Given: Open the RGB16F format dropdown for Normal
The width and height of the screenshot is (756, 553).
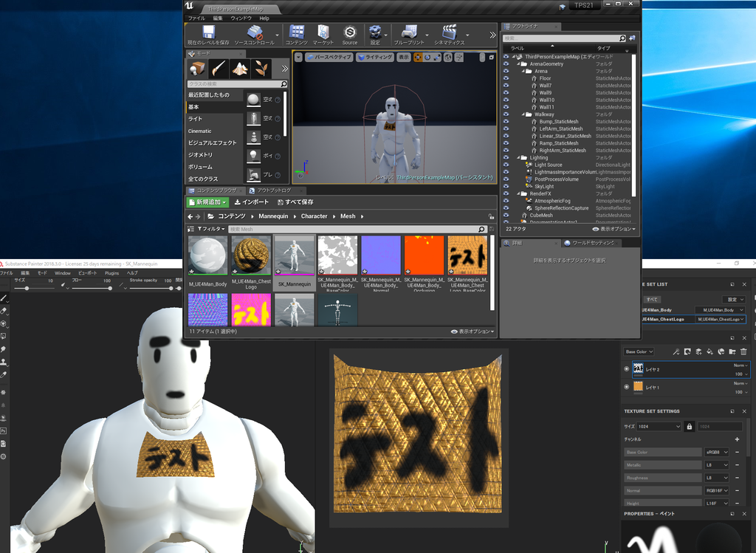Looking at the screenshot, I should coord(716,490).
